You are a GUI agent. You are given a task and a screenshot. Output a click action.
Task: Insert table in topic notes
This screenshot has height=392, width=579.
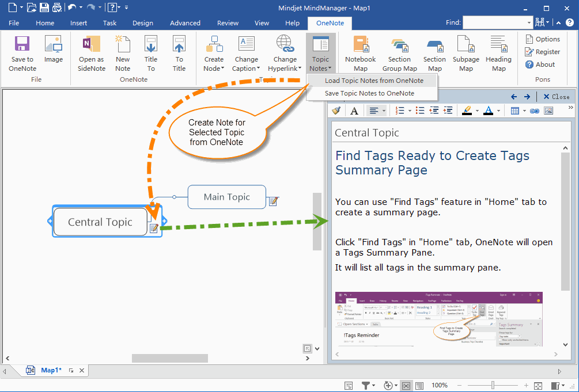[514, 111]
